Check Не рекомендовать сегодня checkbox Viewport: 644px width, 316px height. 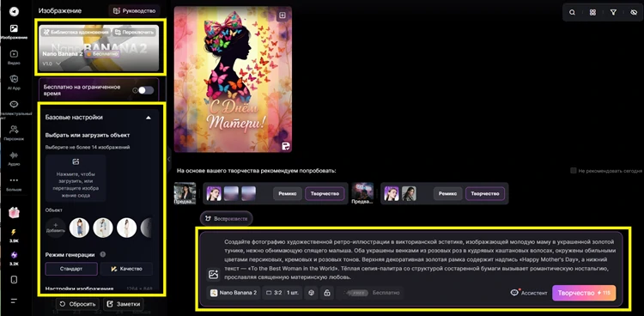click(x=573, y=171)
